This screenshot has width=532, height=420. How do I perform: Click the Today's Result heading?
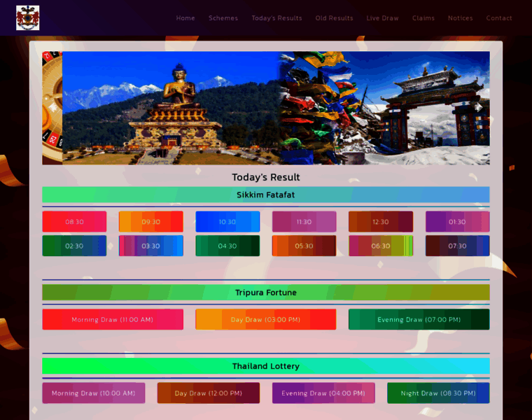(x=266, y=177)
